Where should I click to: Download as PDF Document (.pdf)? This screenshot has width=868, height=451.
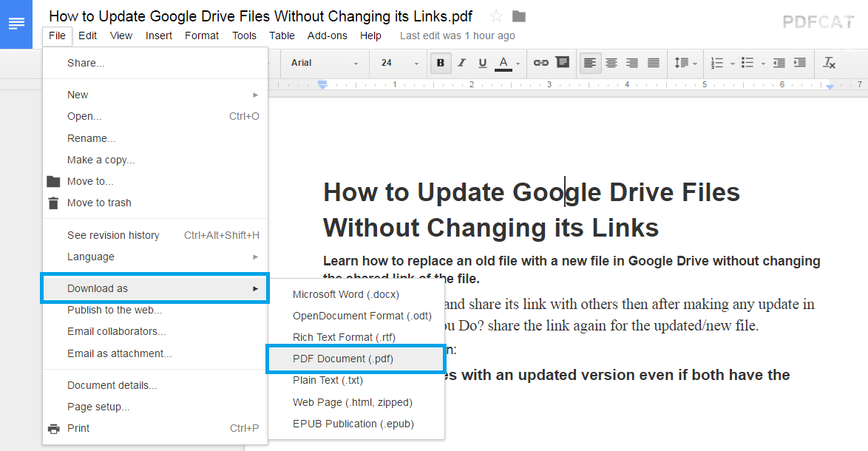pos(356,359)
